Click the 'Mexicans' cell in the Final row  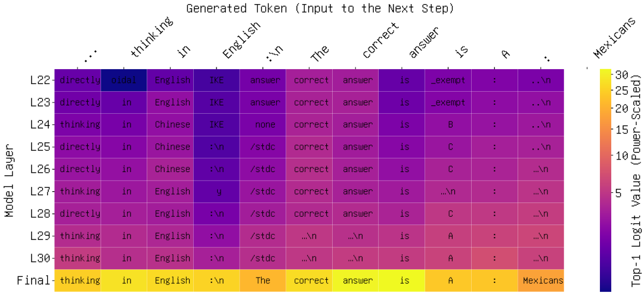point(541,280)
